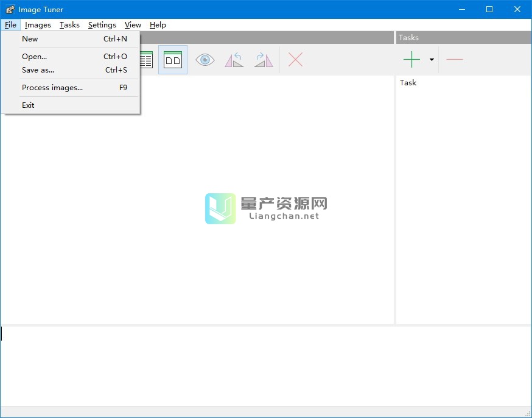Minimize the Image Tuner window
The width and height of the screenshot is (532, 418).
pos(462,10)
